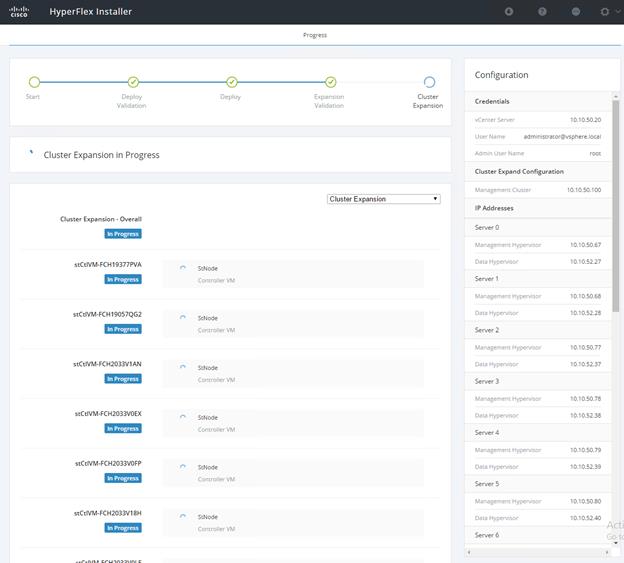Click In Progress badge for stCtlVM-FCH2033V1AN
Screen dimensions: 624x563
[123, 379]
